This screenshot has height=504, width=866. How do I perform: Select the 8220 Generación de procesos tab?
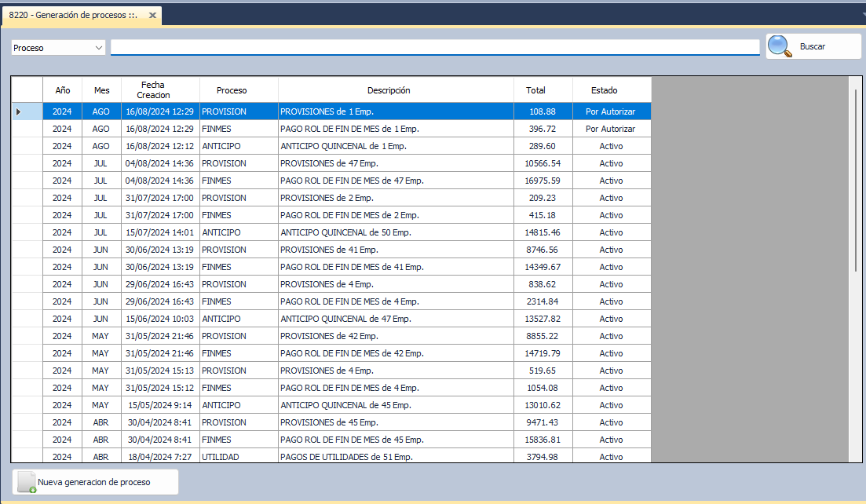coord(74,16)
